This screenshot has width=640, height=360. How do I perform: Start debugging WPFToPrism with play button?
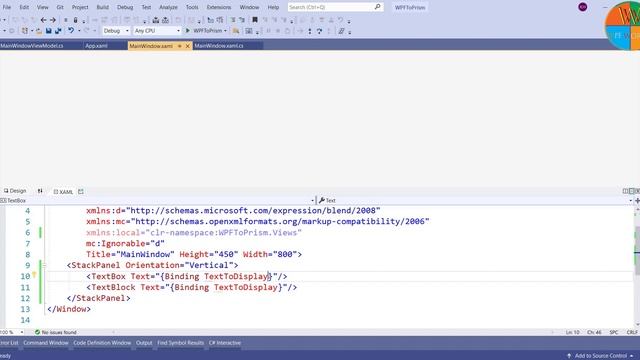pos(188,31)
